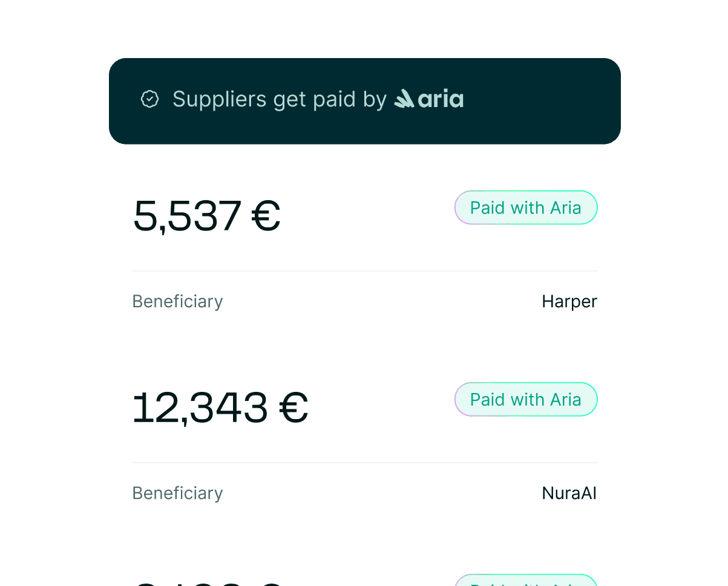Click the Aria wing logo mark
This screenshot has width=728, height=586.
tap(404, 99)
